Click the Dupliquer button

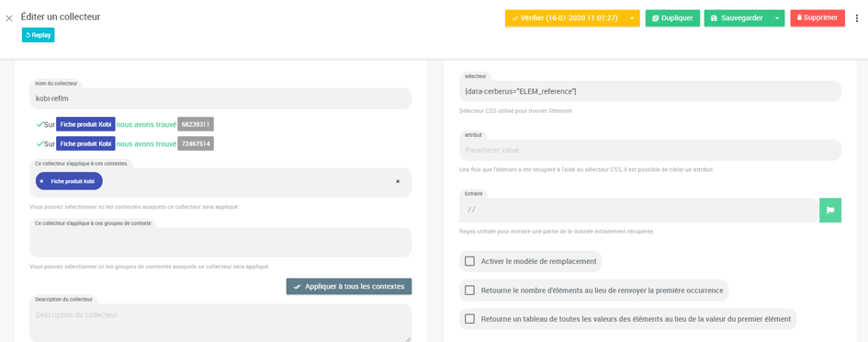click(x=672, y=18)
